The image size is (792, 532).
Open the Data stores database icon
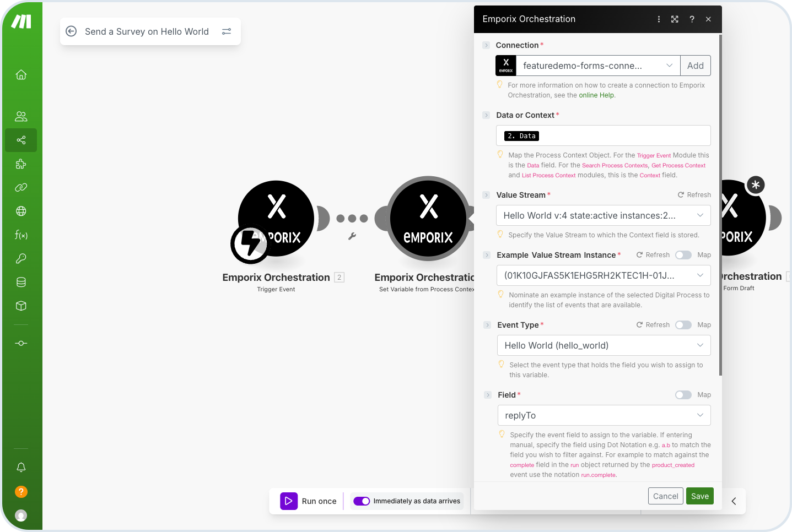(x=21, y=282)
